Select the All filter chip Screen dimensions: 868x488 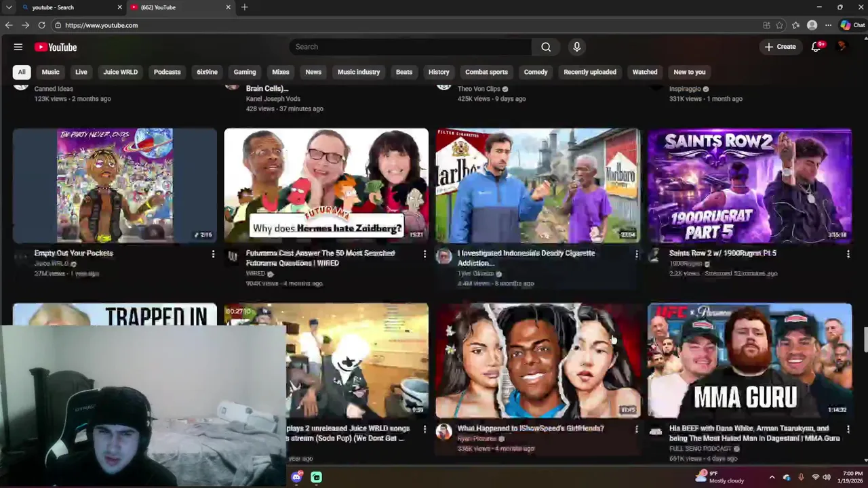(x=22, y=72)
